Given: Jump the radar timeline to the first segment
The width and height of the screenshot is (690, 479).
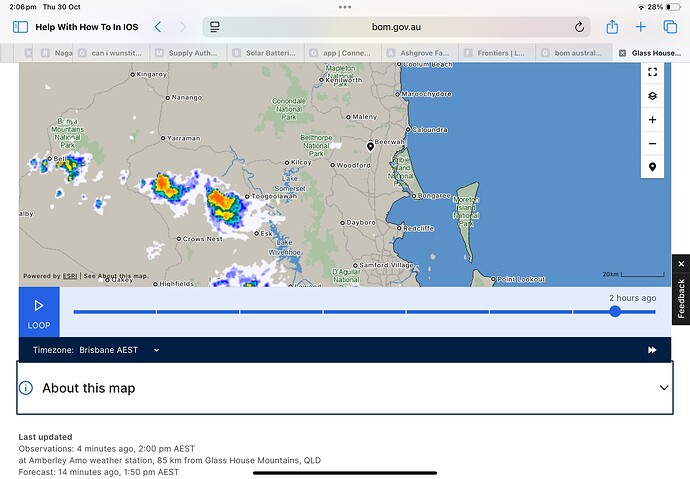Looking at the screenshot, I should pos(114,312).
